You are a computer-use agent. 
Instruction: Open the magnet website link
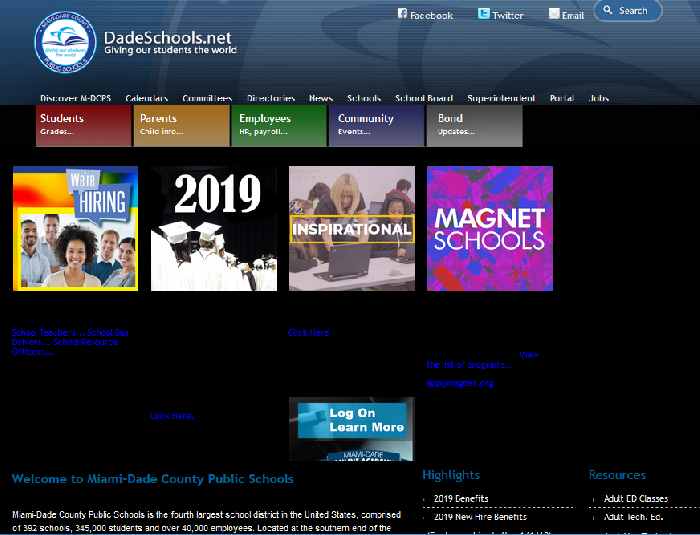click(460, 383)
